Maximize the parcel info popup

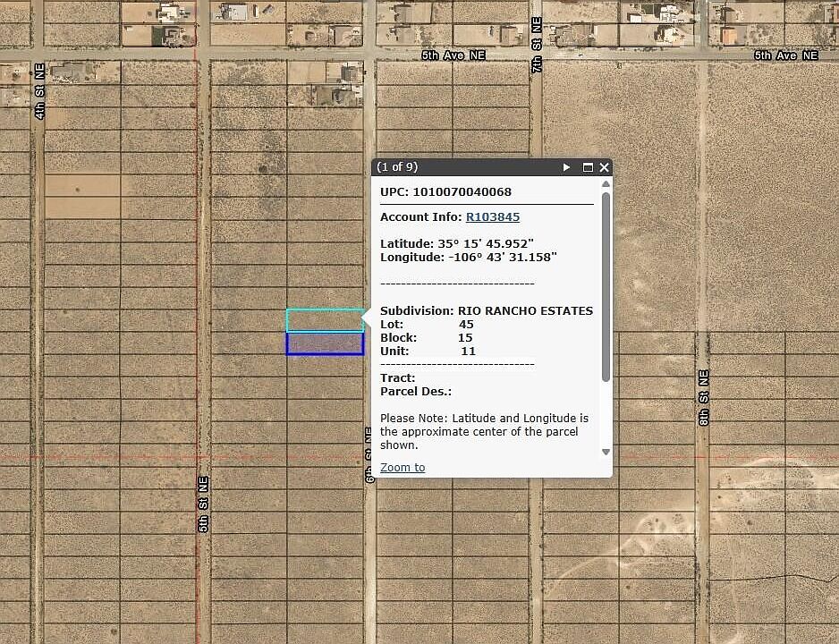pyautogui.click(x=588, y=167)
